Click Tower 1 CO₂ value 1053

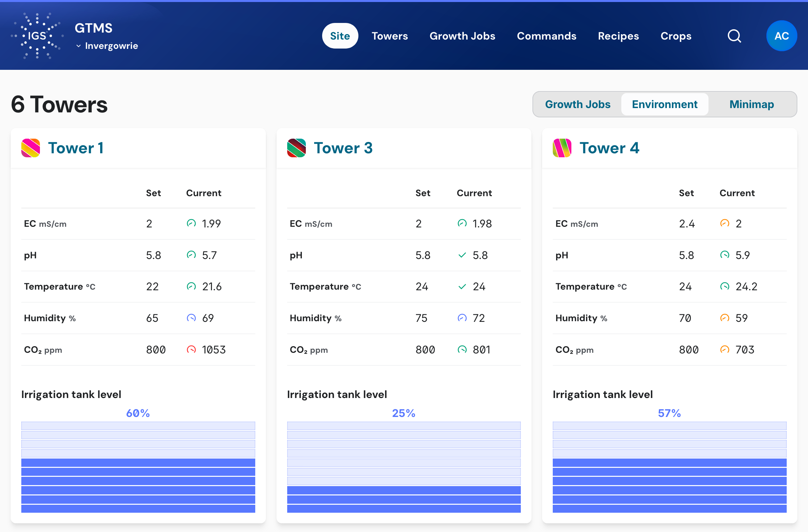[214, 350]
